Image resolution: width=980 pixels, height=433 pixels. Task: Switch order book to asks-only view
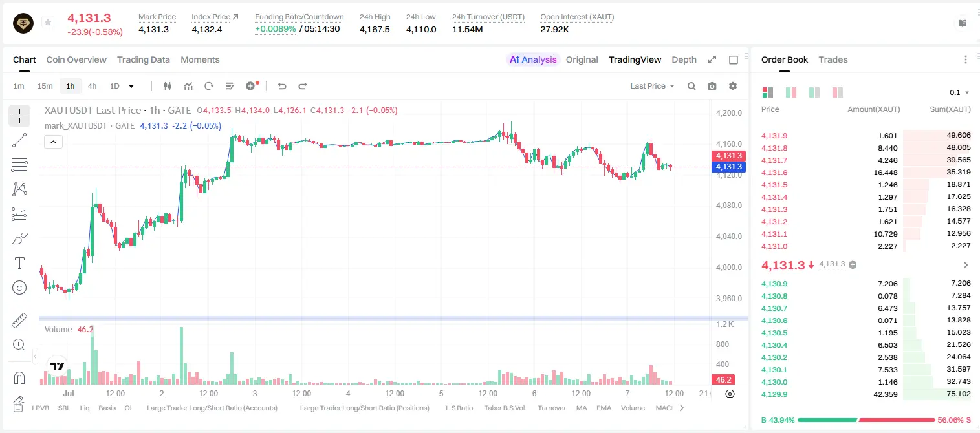(837, 92)
